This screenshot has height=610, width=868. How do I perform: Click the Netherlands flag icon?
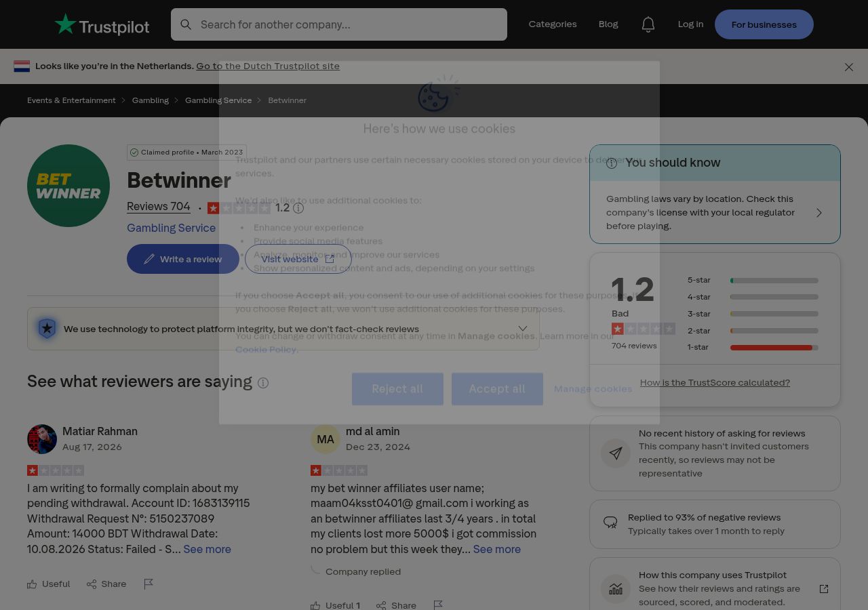22,66
